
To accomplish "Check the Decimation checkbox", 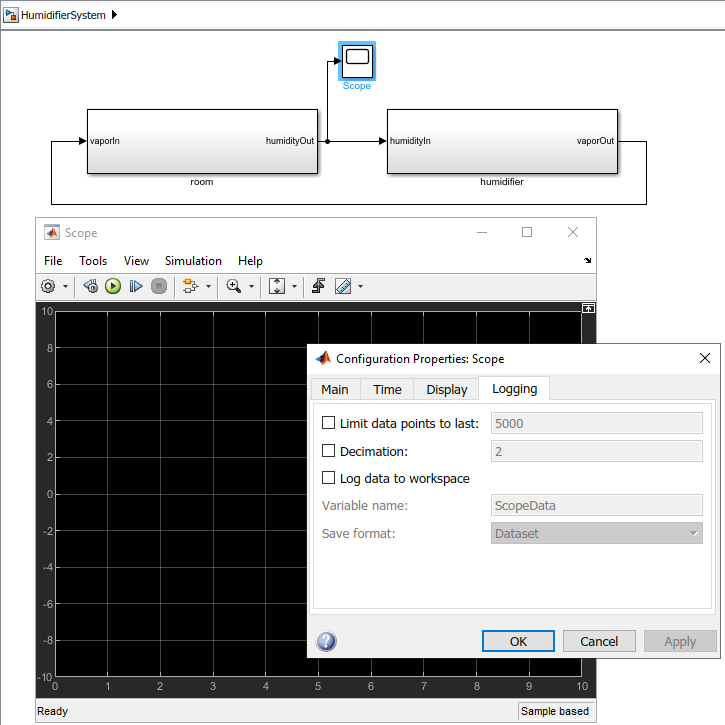I will click(x=329, y=451).
